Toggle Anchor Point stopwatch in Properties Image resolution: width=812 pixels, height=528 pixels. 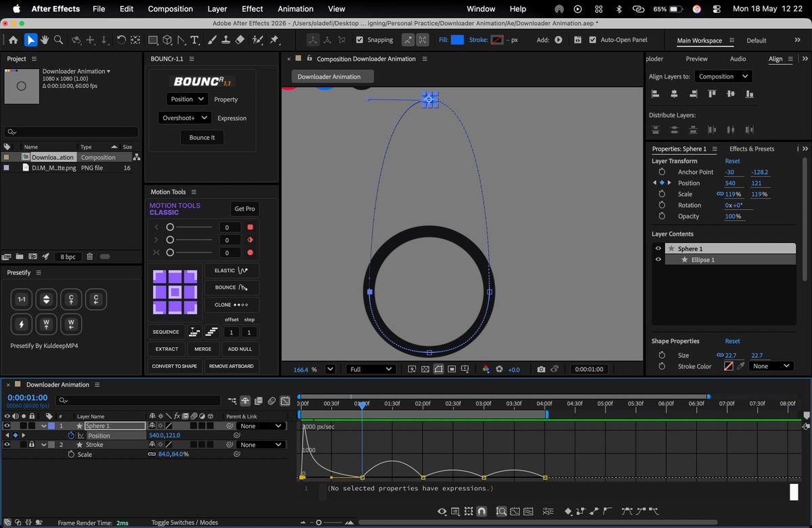tap(662, 172)
